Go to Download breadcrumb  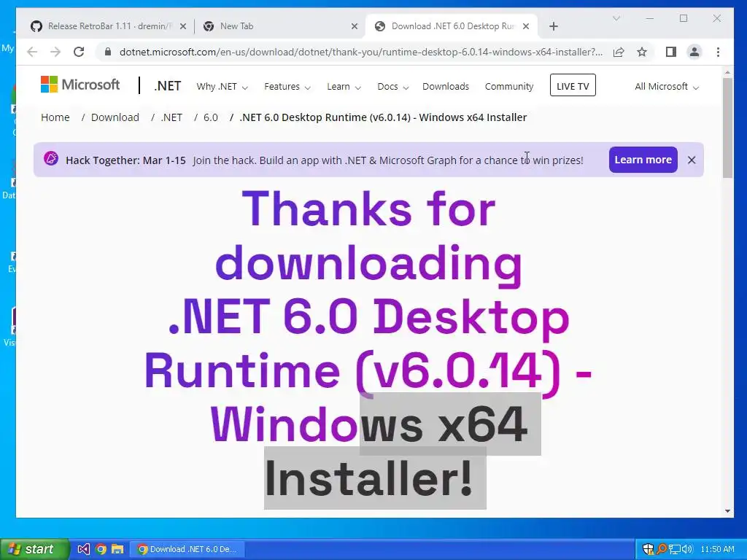click(x=115, y=117)
